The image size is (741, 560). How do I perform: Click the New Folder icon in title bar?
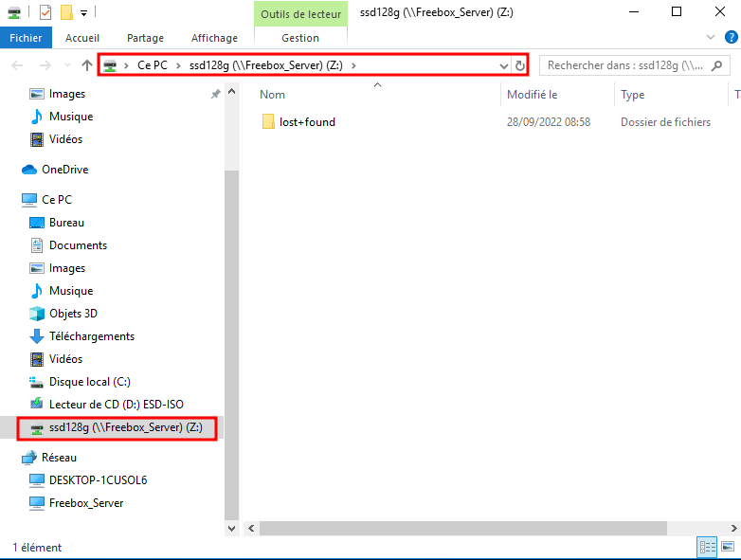(66, 12)
